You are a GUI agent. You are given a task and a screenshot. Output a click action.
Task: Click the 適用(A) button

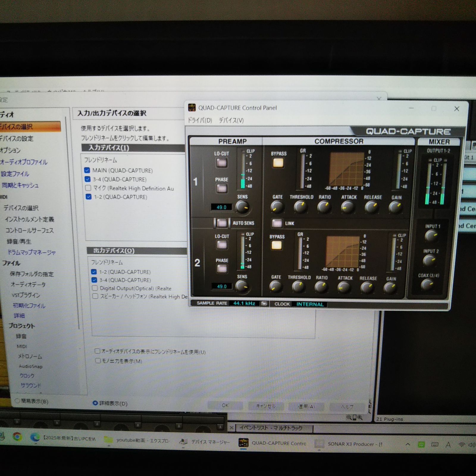tap(306, 406)
